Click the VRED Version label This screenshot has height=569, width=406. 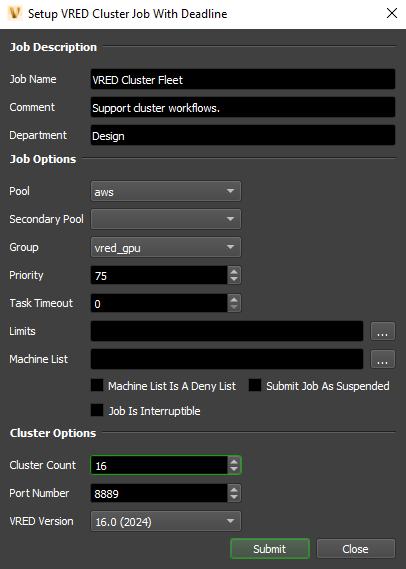pyautogui.click(x=41, y=521)
